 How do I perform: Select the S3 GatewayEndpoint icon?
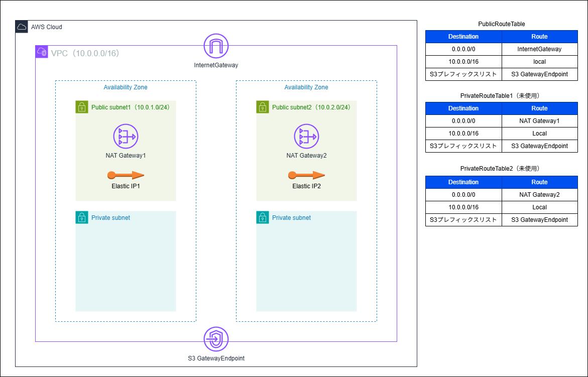[x=216, y=339]
